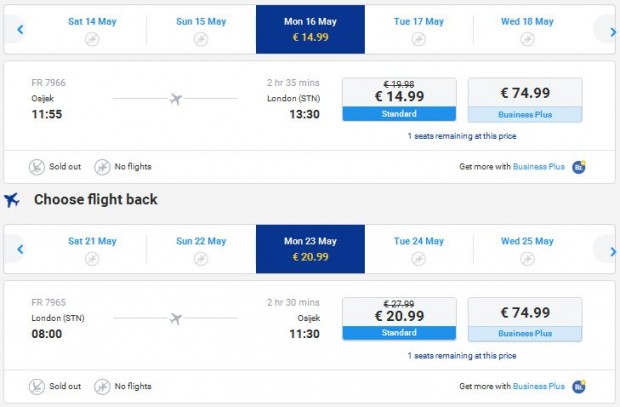Click the Business Plus badge icon in return footer
This screenshot has width=620, height=407.
coord(579,386)
